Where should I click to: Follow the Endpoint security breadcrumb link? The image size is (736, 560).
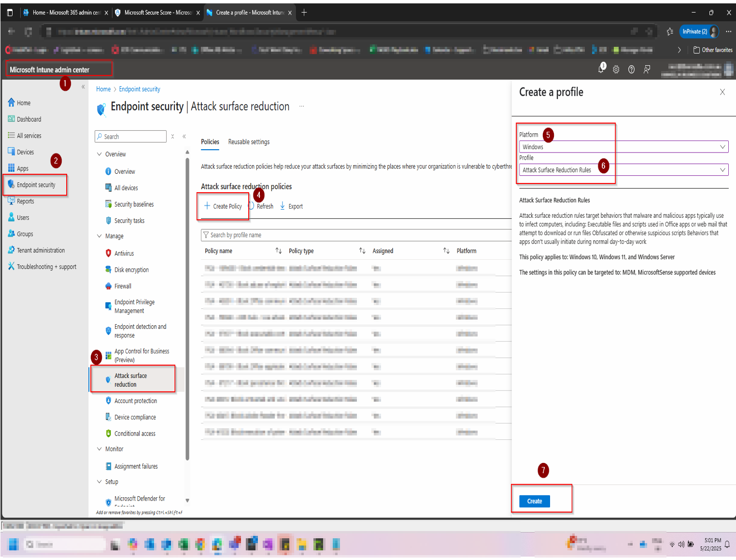coord(140,89)
